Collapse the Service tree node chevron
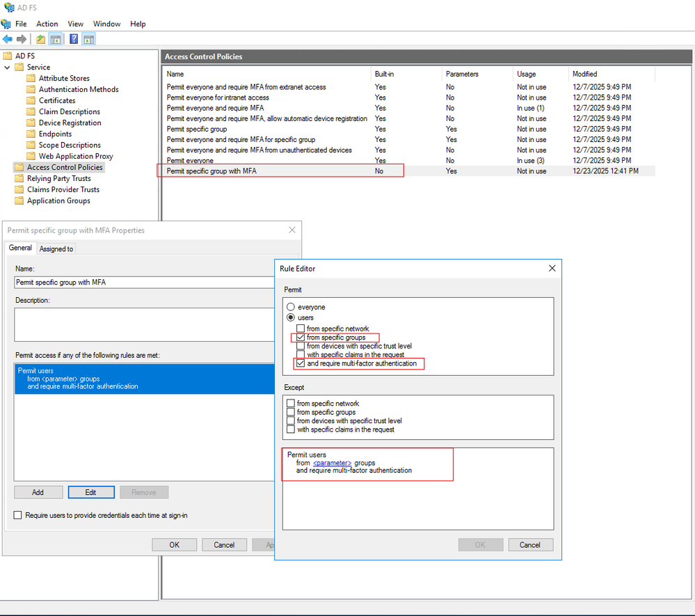This screenshot has height=616, width=695. [7, 68]
